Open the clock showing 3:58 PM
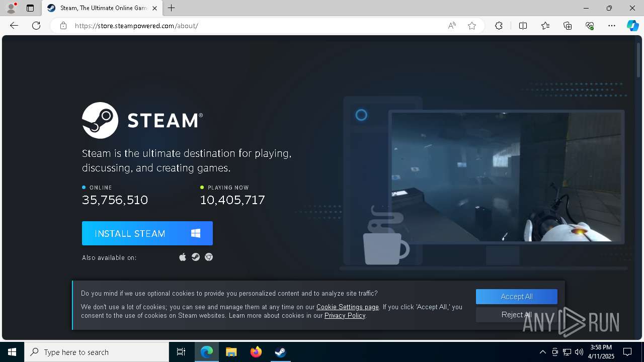This screenshot has height=362, width=644. tap(602, 352)
